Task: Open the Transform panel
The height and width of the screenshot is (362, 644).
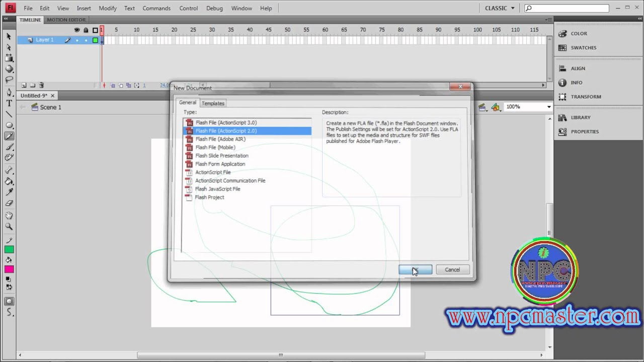Action: 586,97
